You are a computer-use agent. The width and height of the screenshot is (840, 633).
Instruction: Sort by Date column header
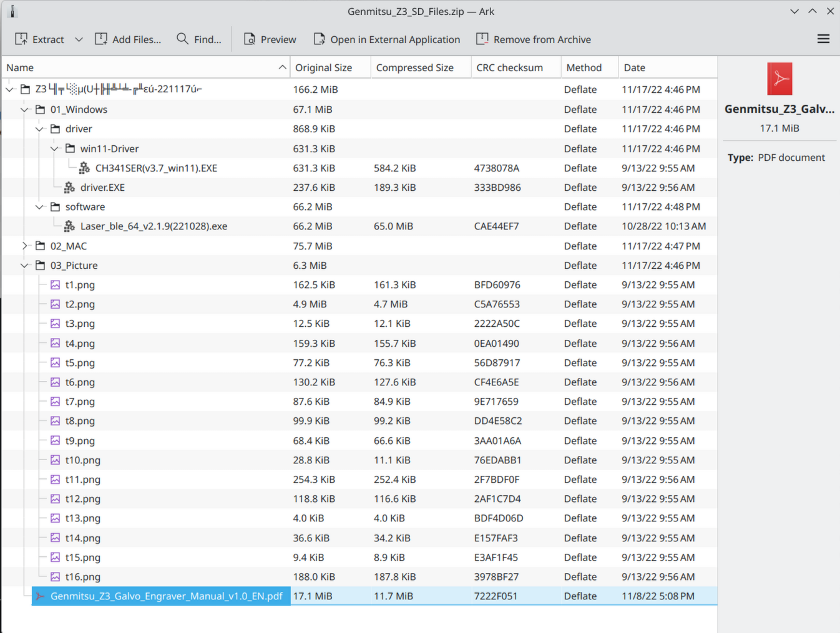668,67
